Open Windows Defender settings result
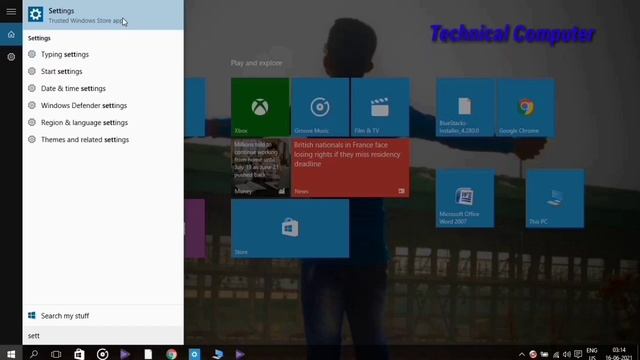 tap(103, 106)
